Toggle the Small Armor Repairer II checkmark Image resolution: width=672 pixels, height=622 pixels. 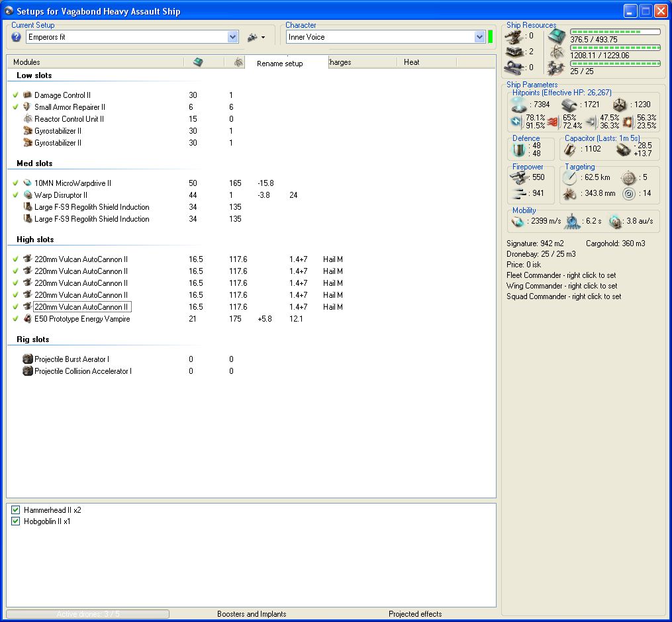[x=15, y=107]
